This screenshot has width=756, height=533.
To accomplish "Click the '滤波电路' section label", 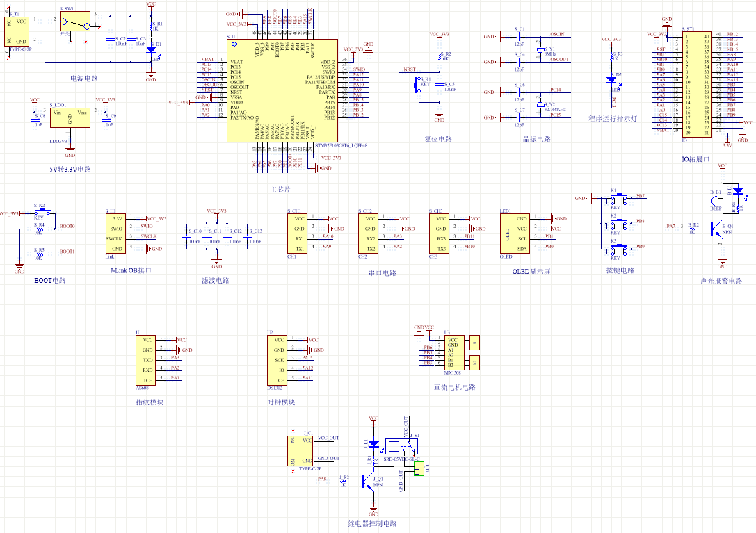I will coord(216,281).
